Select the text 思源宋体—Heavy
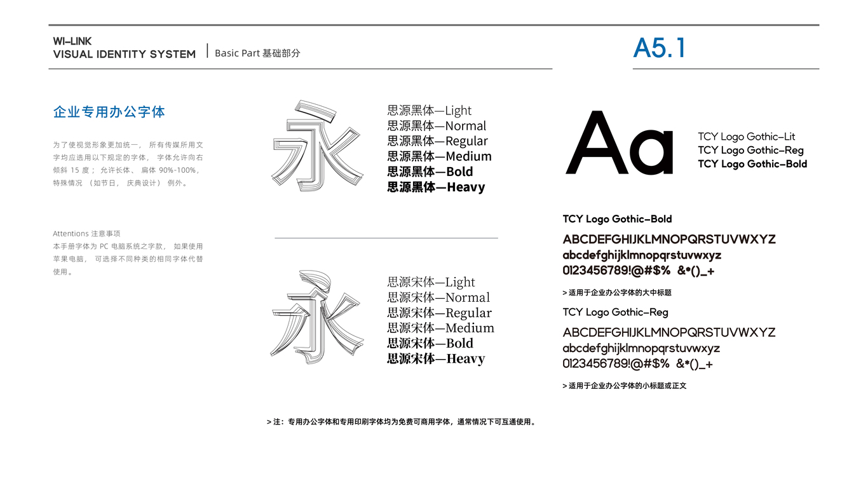Viewport: 868px width, 488px height. pos(437,358)
